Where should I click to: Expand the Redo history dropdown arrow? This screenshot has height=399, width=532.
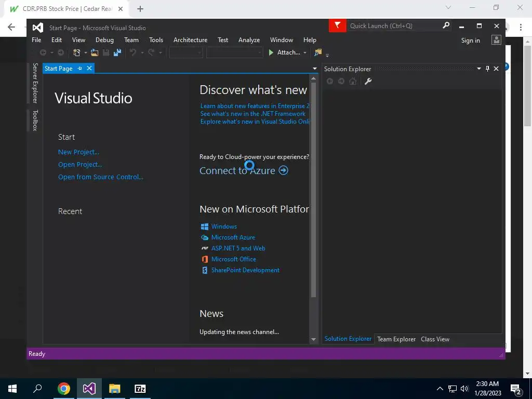160,52
